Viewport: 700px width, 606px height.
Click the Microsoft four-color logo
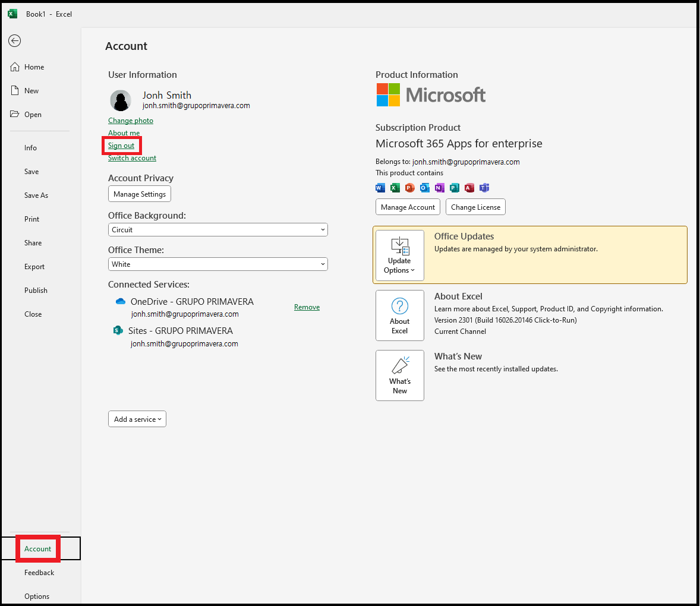click(x=388, y=94)
